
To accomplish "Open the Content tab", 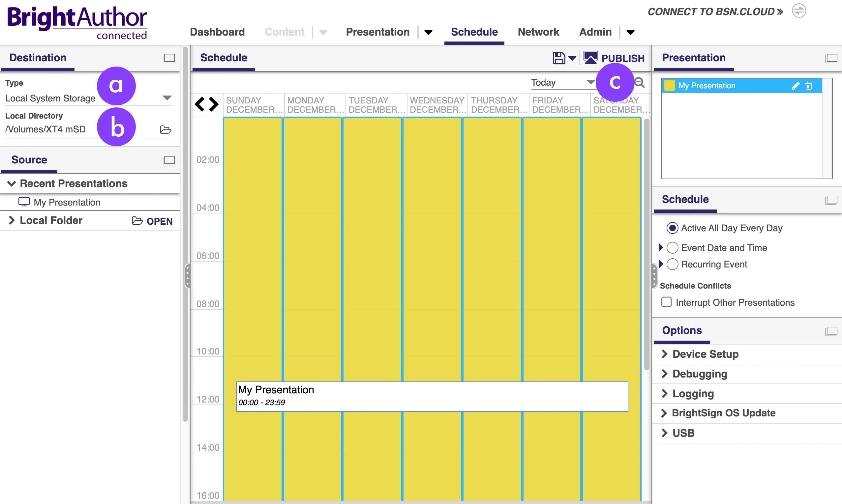I will coord(285,32).
